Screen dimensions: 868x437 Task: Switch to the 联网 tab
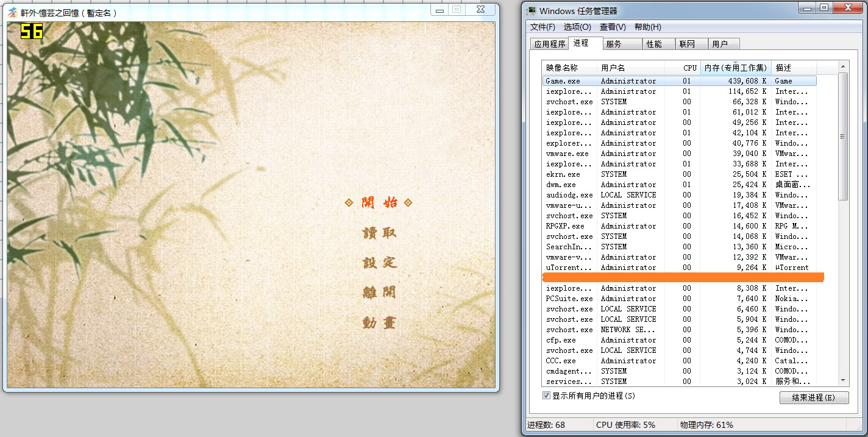pyautogui.click(x=691, y=44)
